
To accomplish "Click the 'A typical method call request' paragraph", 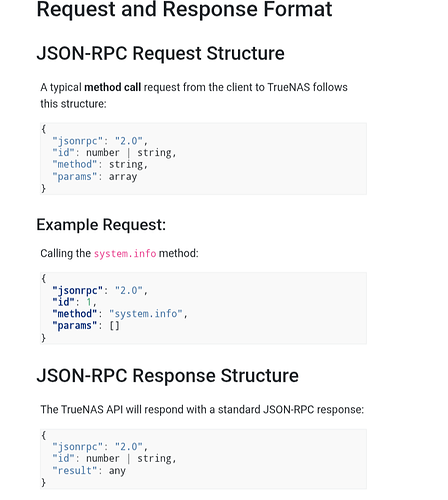I will (x=194, y=95).
